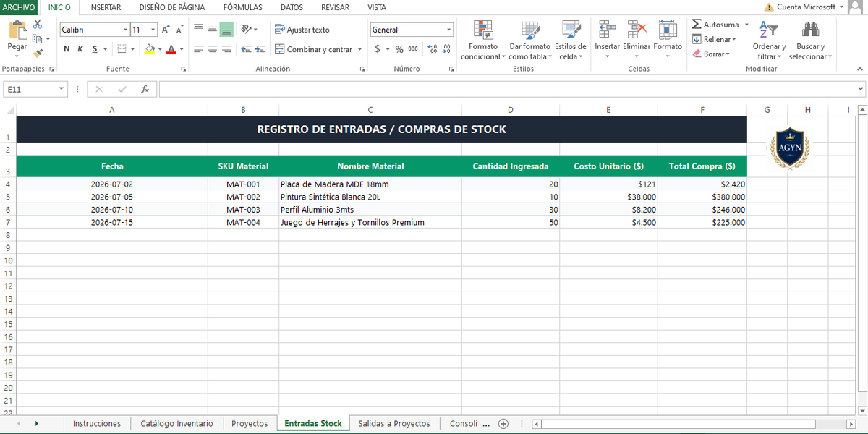Add a new sheet with plus button
Screen dimensions: 868x434
pos(503,423)
